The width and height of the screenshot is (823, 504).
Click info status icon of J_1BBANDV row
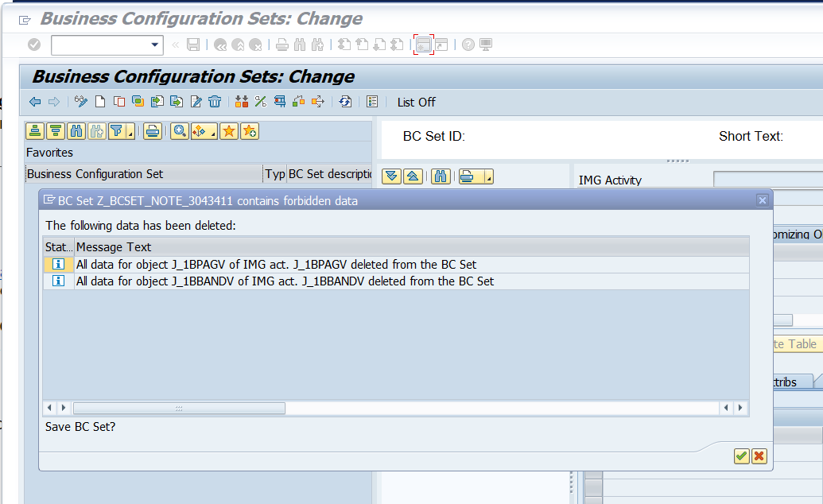(x=58, y=281)
